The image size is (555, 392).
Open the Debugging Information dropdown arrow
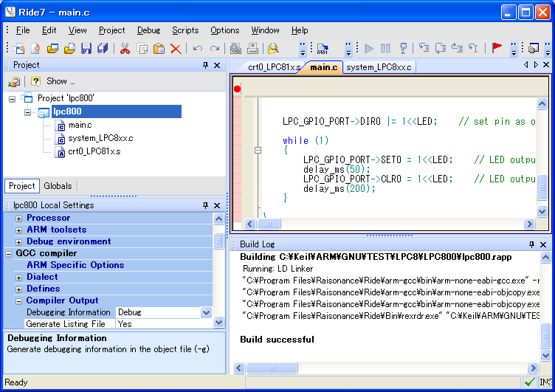point(206,312)
